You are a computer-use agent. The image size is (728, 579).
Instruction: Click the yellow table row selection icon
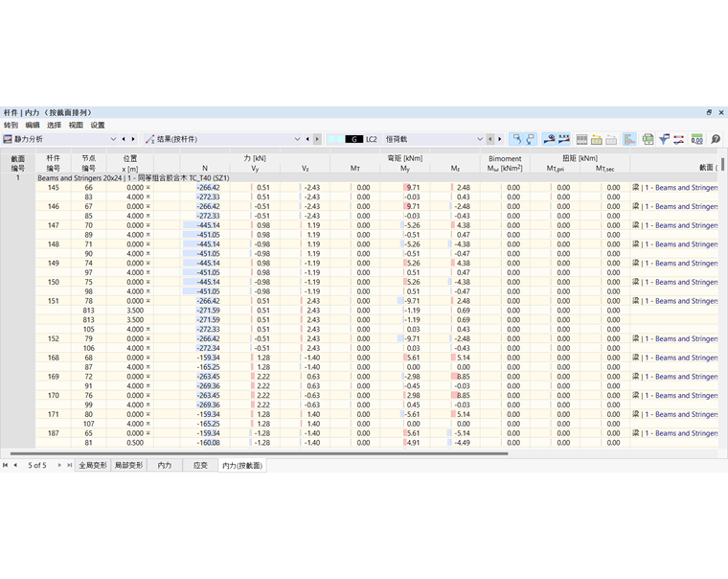[x=597, y=139]
